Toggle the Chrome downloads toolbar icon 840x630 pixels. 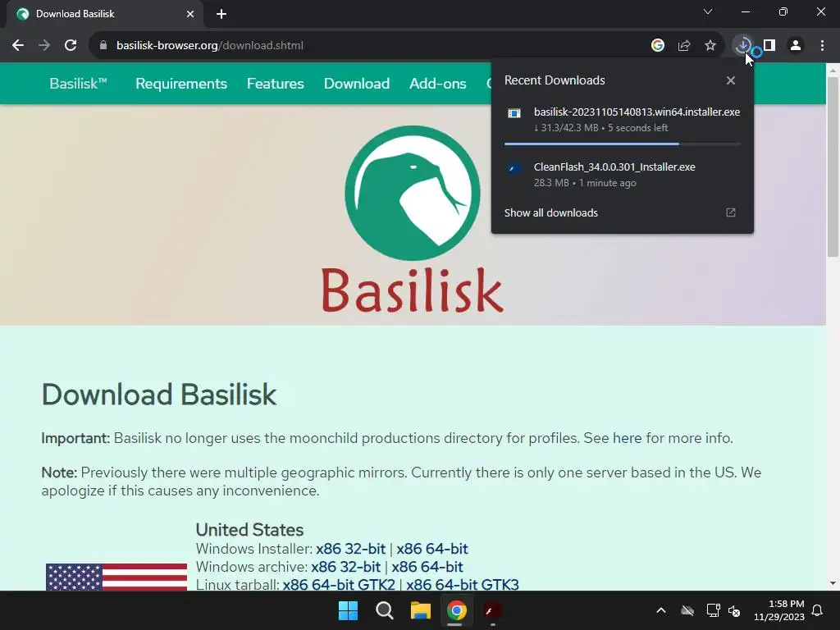point(743,46)
